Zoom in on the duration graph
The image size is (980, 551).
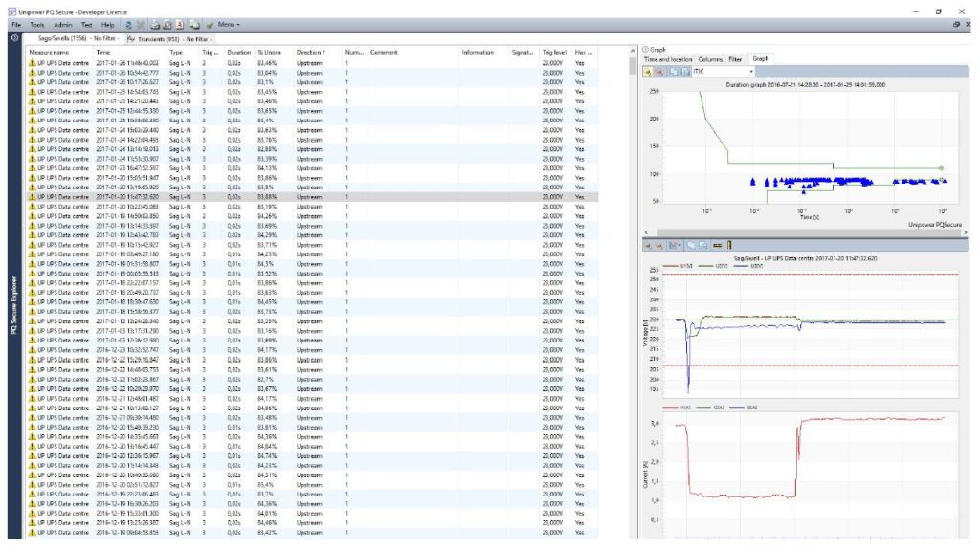[x=648, y=72]
